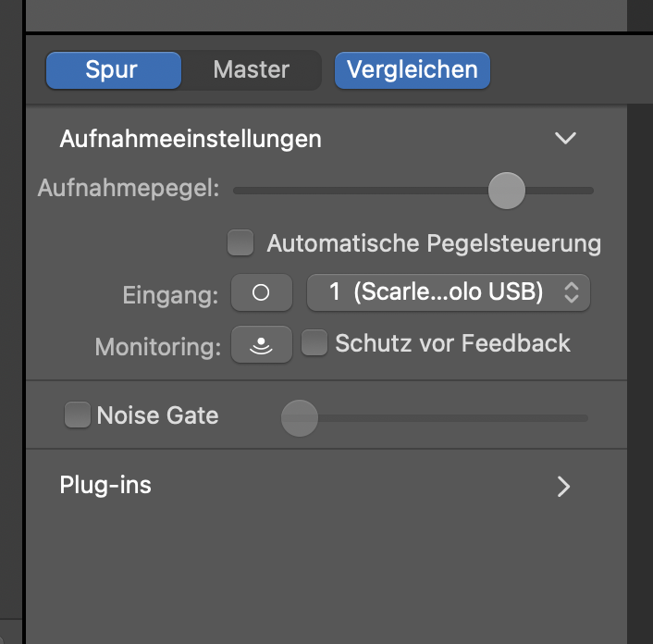653x644 pixels.
Task: Click the Plug-ins arrow icon
Action: click(563, 487)
